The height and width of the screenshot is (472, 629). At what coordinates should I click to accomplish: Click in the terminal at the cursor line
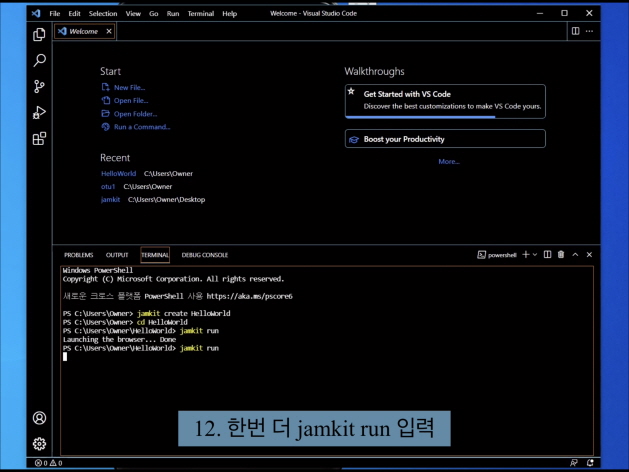tap(65, 357)
